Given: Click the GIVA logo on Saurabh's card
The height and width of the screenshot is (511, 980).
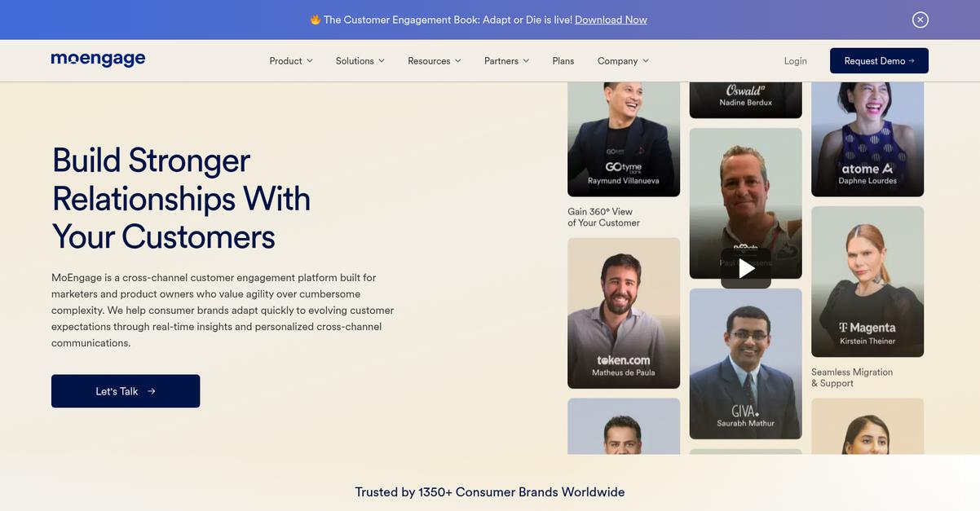Looking at the screenshot, I should tap(745, 411).
